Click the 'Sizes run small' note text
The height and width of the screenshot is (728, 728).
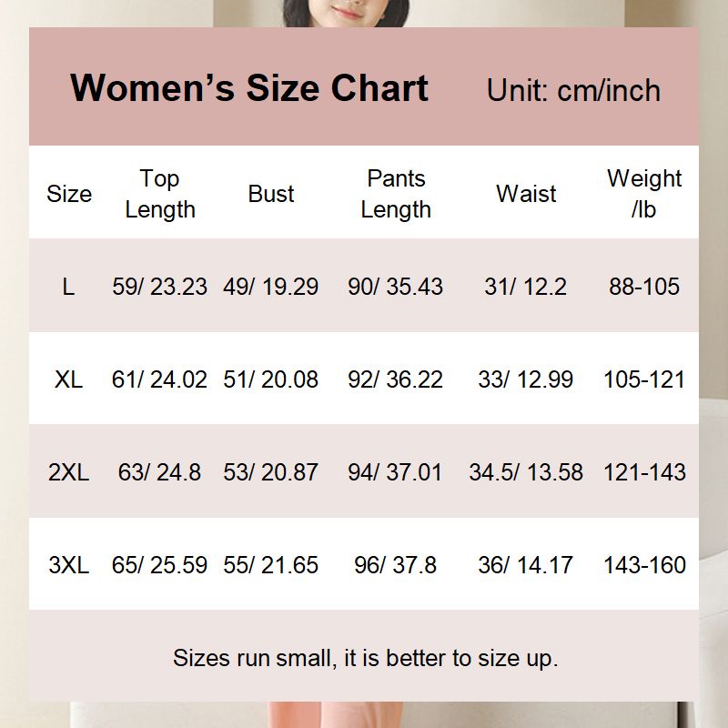365,658
